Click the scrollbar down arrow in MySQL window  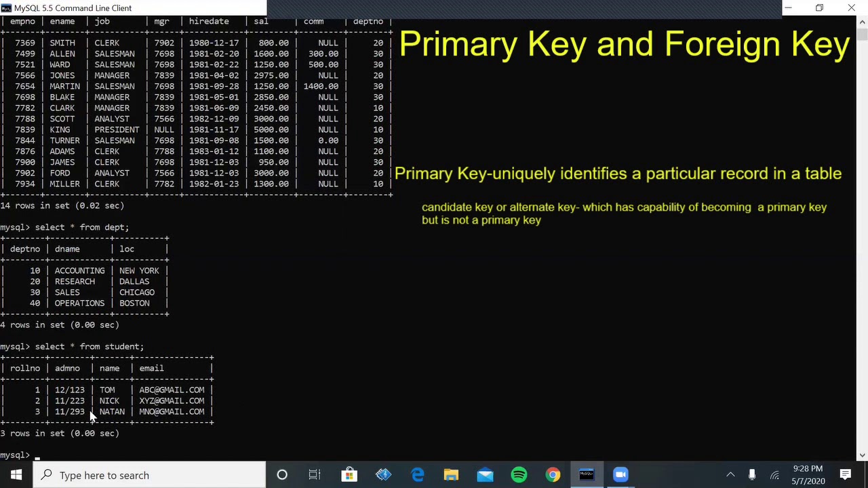point(862,456)
